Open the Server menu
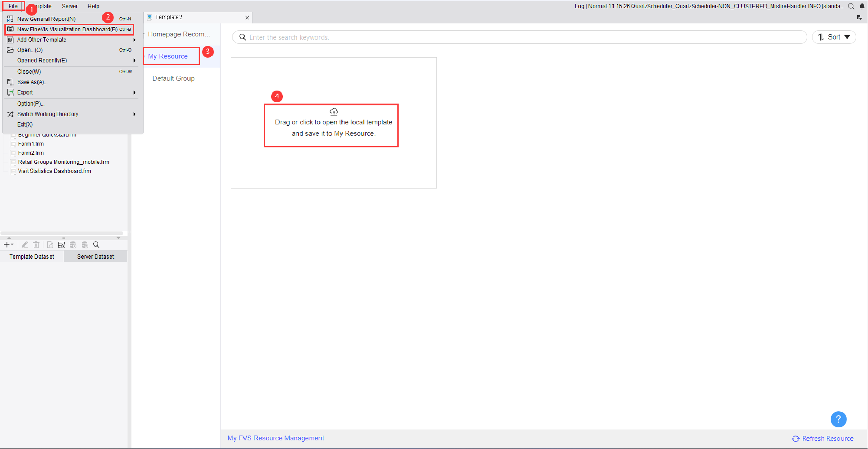This screenshot has width=868, height=449. pyautogui.click(x=70, y=6)
